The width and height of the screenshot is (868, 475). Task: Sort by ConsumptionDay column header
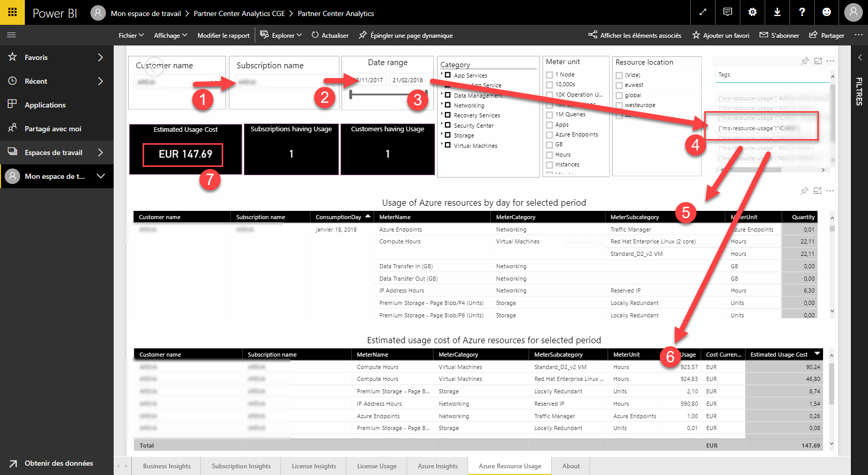click(x=343, y=217)
